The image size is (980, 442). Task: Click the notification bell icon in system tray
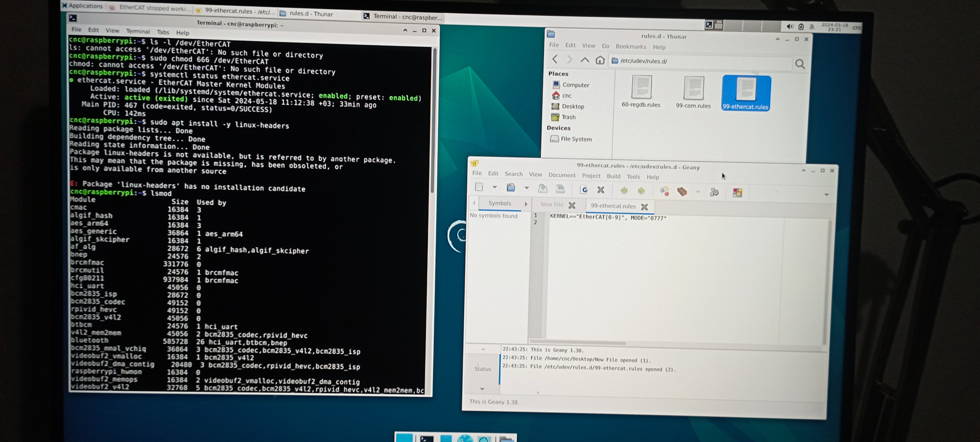point(812,27)
